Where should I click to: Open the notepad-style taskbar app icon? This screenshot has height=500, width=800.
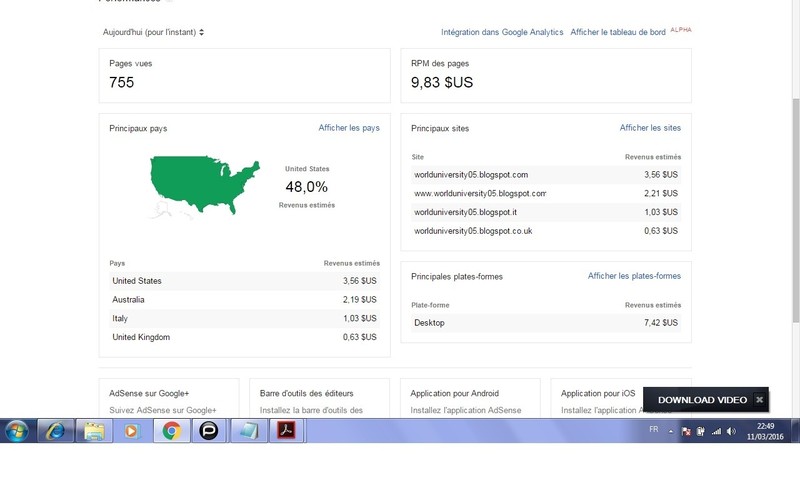(248, 431)
